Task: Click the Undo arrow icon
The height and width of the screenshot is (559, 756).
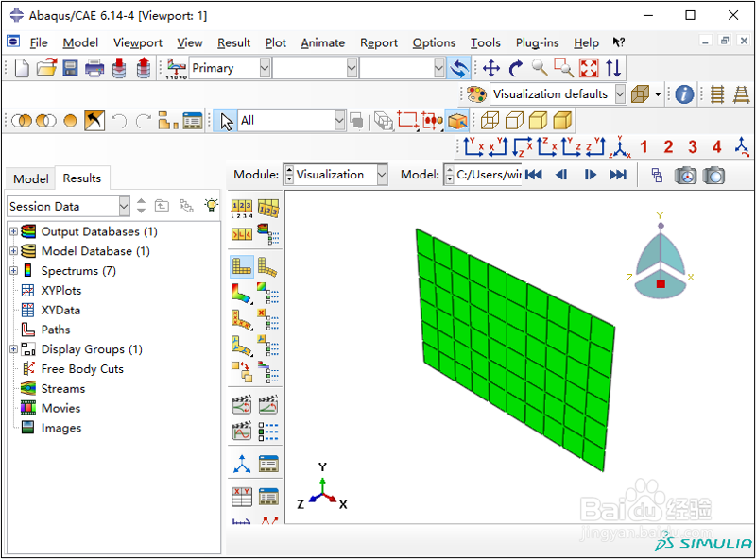Action: tap(119, 121)
